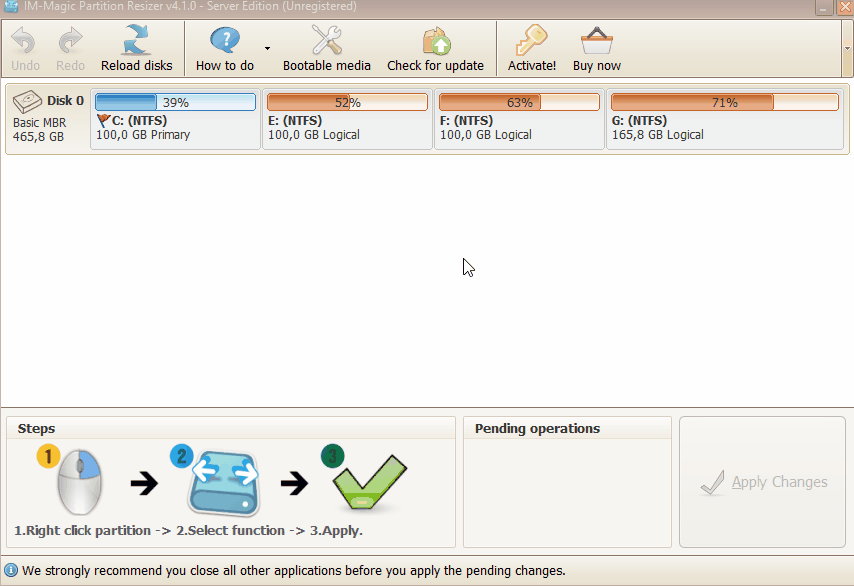Click the resize disk icon for step 2
Viewport: 854px width, 586px height.
pyautogui.click(x=224, y=483)
